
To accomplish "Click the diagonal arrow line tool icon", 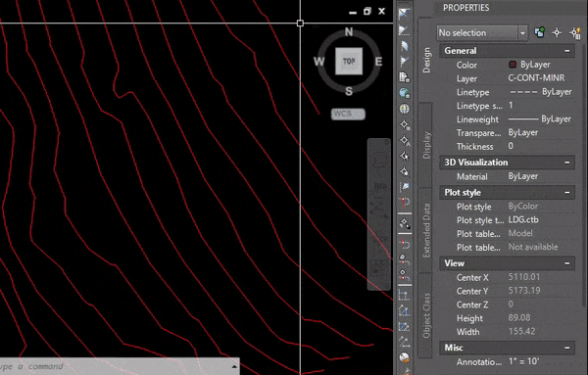I will (404, 342).
